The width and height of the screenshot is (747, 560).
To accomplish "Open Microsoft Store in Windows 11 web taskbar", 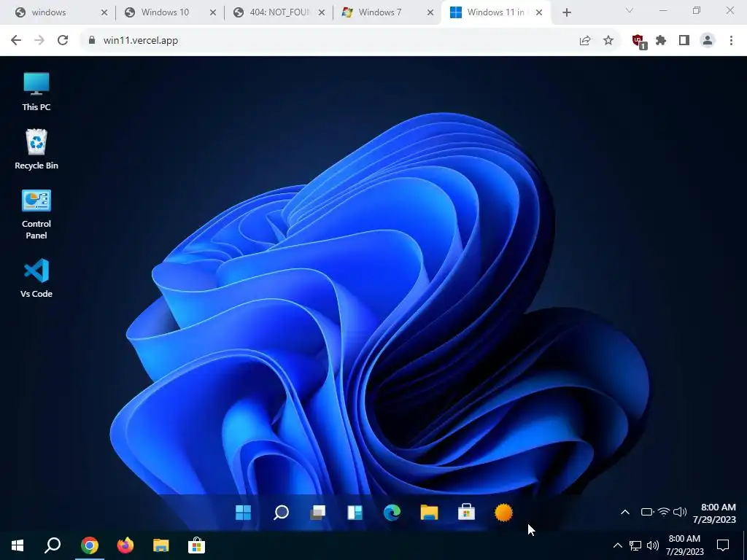I will 466,513.
